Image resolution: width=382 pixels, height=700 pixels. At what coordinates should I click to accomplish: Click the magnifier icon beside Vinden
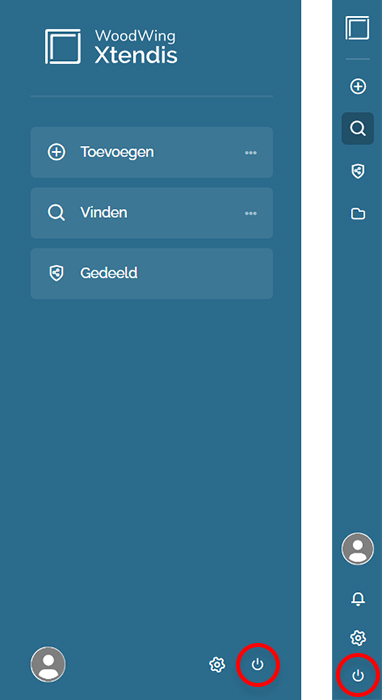(x=56, y=212)
